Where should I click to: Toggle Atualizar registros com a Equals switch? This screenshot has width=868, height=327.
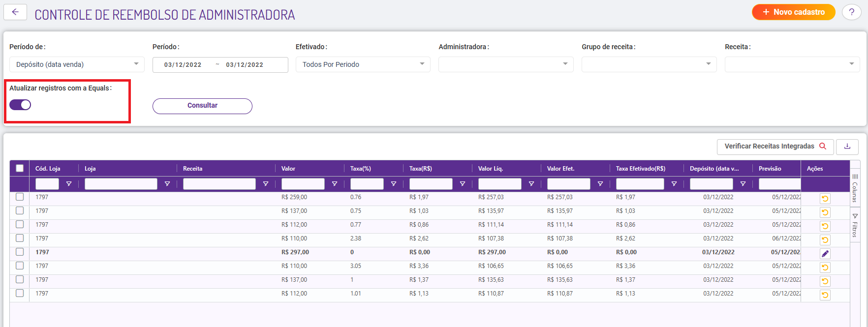click(x=20, y=105)
